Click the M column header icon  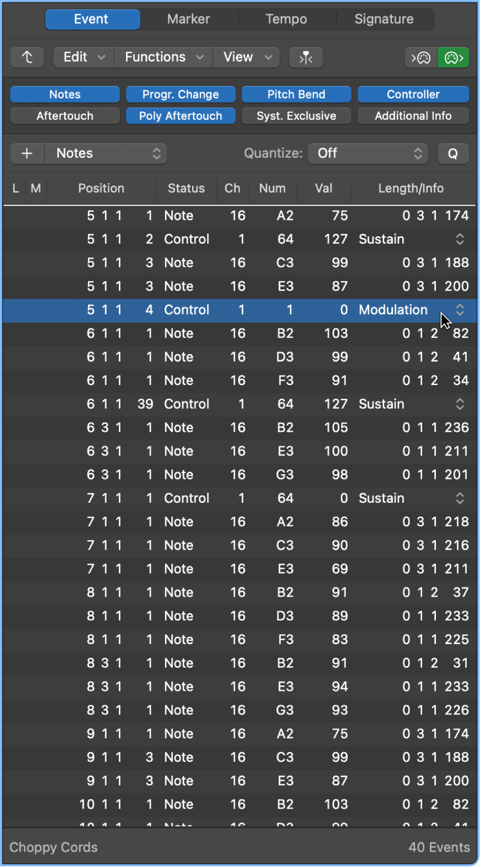coord(36,189)
